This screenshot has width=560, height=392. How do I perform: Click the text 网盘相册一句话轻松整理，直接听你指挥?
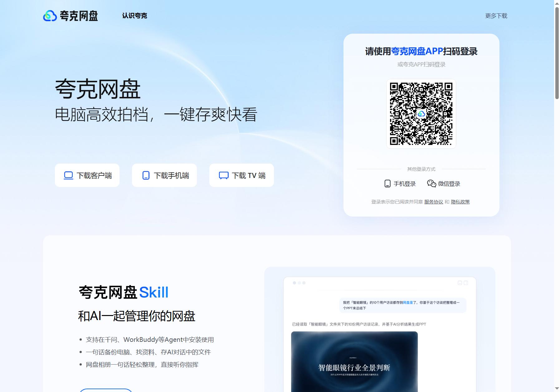tap(142, 365)
